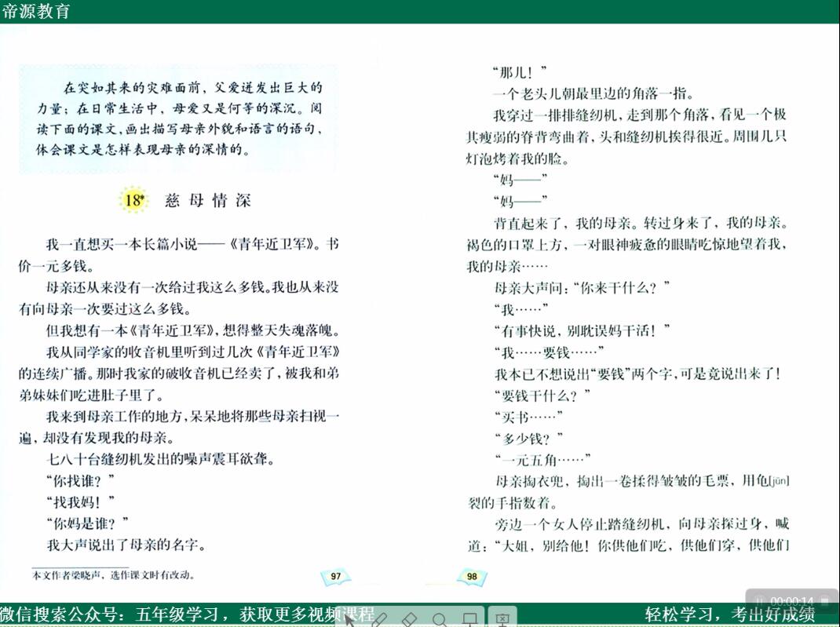Stop the screen recording
The width and height of the screenshot is (840, 627).
[825, 601]
